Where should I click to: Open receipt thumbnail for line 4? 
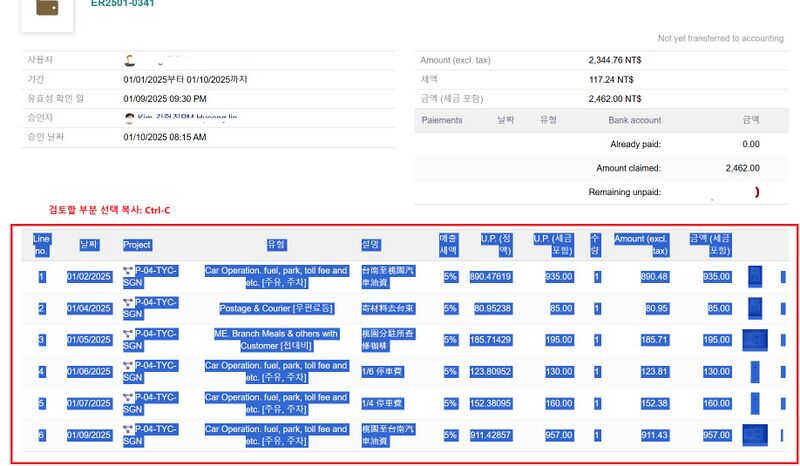point(755,372)
